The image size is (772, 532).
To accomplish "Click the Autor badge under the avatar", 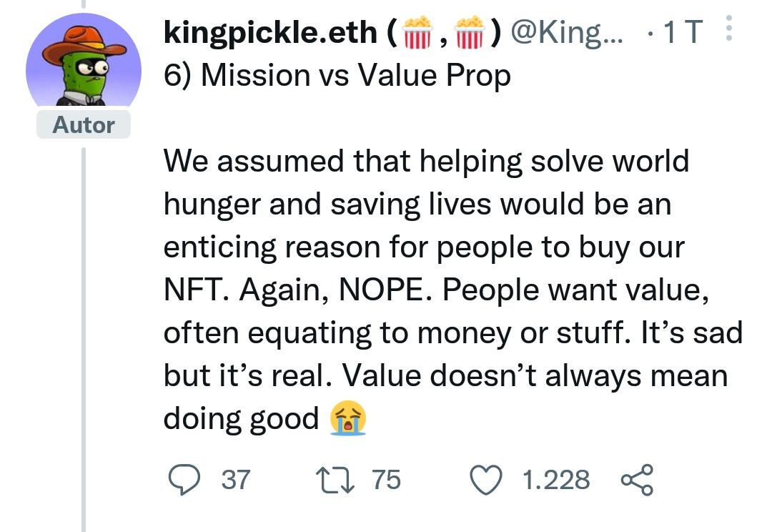I will 84,125.
